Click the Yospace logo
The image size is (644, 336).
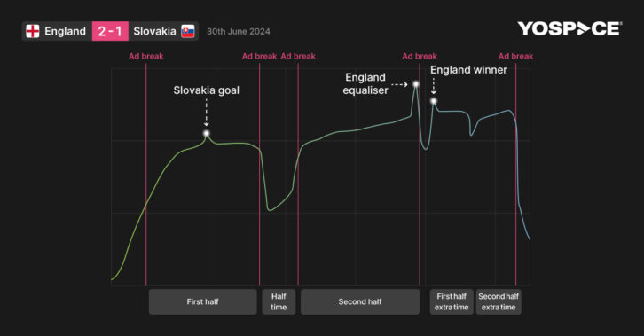569,28
